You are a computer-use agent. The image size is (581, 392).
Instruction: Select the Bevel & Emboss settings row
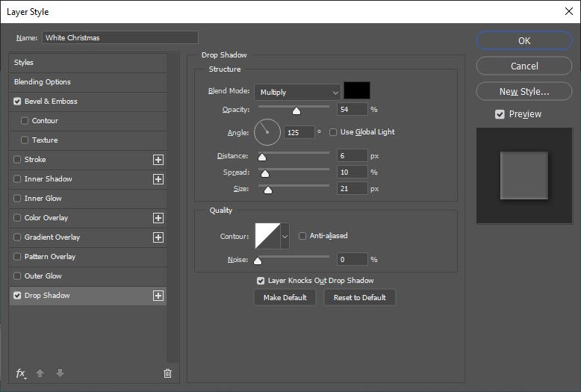point(88,101)
